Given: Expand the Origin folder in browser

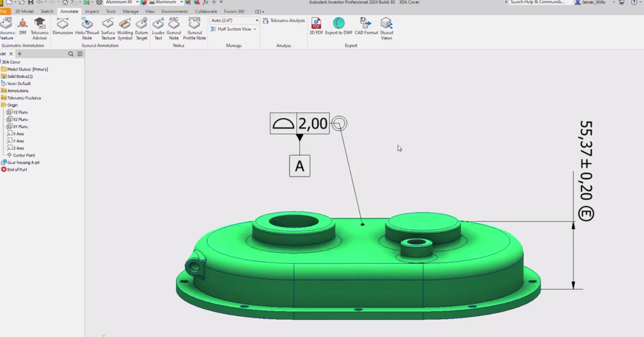Looking at the screenshot, I should pos(12,105).
